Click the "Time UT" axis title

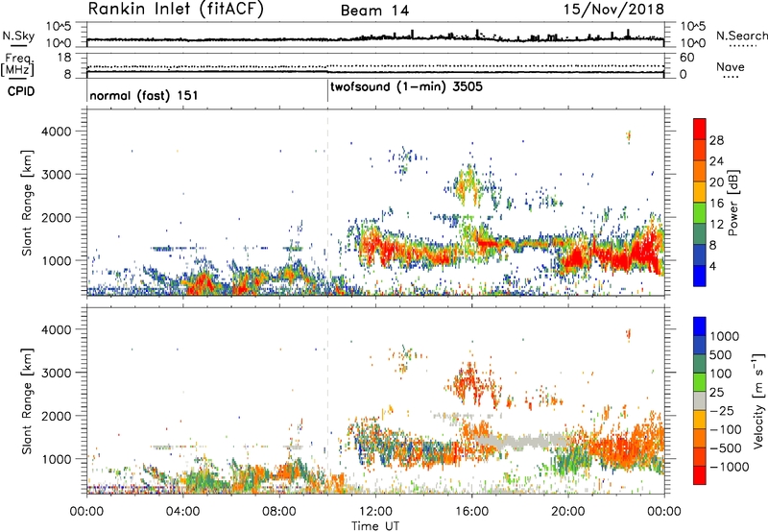click(375, 526)
